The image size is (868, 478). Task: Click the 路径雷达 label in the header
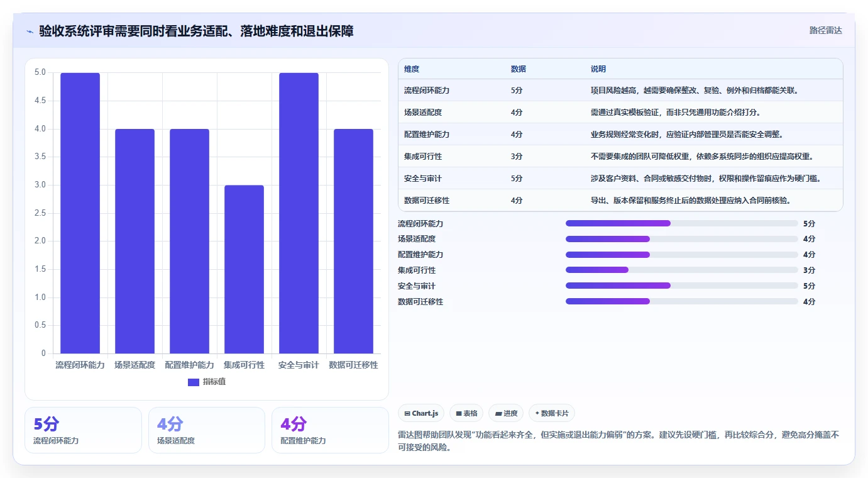(x=825, y=30)
